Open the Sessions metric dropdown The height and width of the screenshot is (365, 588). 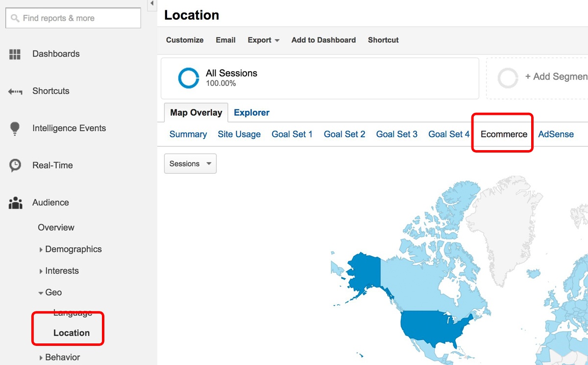click(x=190, y=163)
